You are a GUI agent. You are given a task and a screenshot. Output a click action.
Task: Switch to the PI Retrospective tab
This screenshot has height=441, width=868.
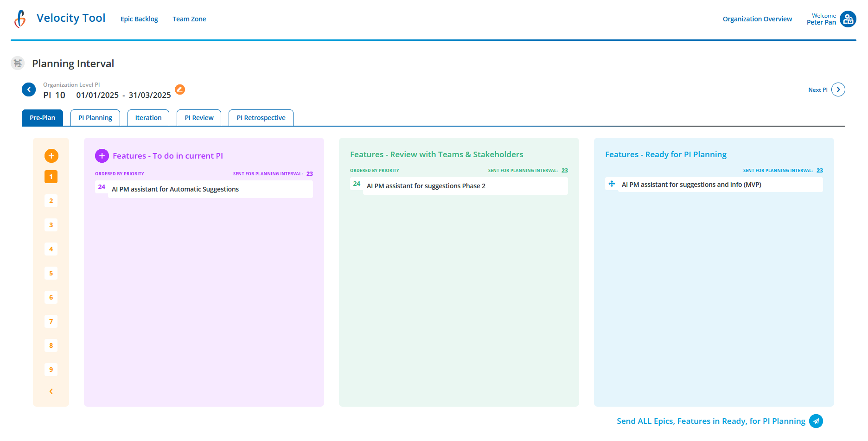[261, 118]
